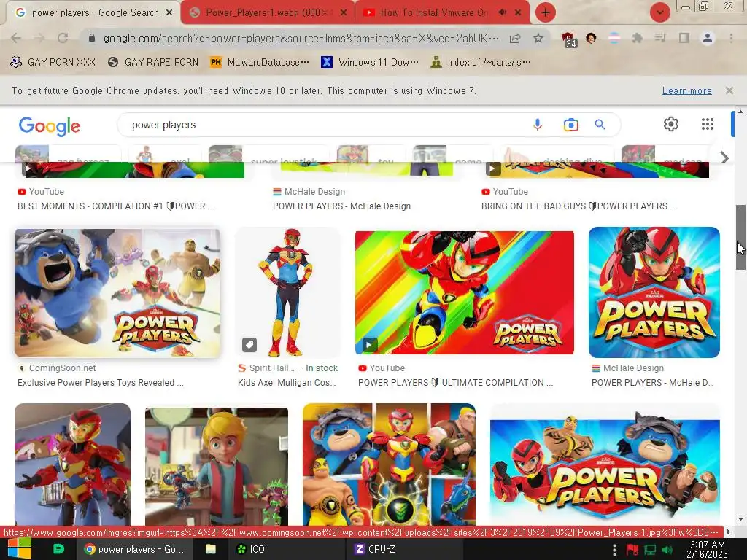The height and width of the screenshot is (560, 747).
Task: Close the How To Install Vmware tab
Action: click(x=518, y=12)
